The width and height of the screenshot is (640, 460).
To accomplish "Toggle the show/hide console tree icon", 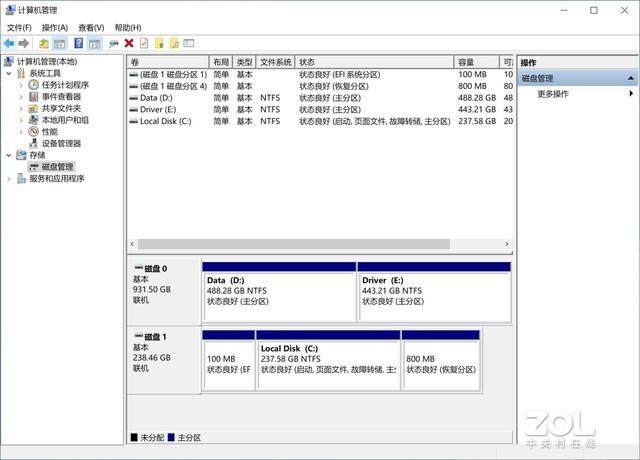I will 60,43.
